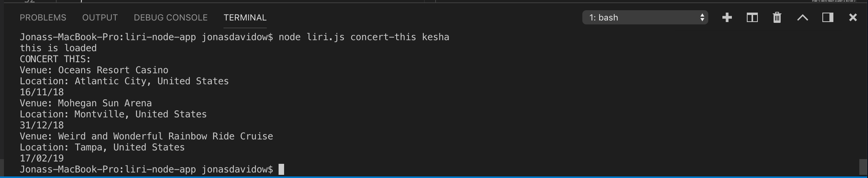The image size is (868, 178).
Task: Click the terminal scrollbar thumb
Action: pos(863,167)
